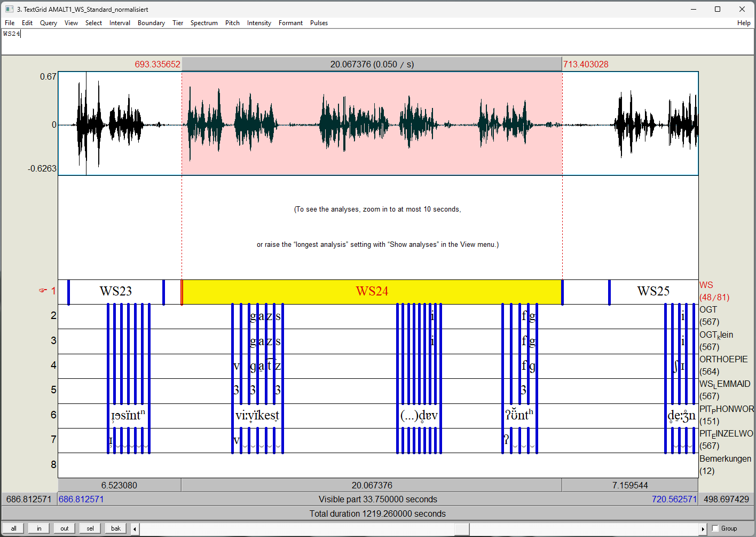756x537 pixels.
Task: Click the boundary at the start of WS25
Action: (609, 292)
